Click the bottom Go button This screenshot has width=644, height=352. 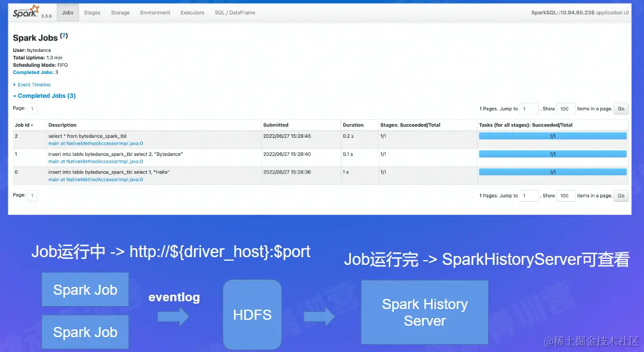(621, 196)
